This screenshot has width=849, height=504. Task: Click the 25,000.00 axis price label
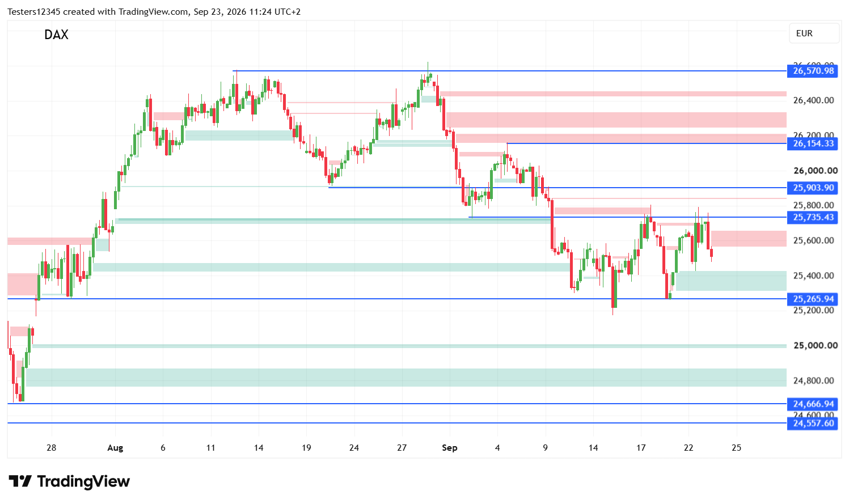(x=816, y=345)
